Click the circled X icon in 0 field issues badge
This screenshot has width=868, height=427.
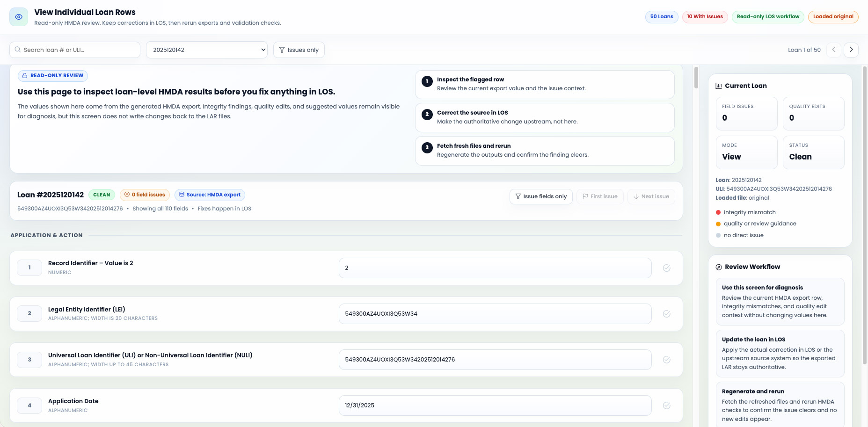pyautogui.click(x=127, y=195)
